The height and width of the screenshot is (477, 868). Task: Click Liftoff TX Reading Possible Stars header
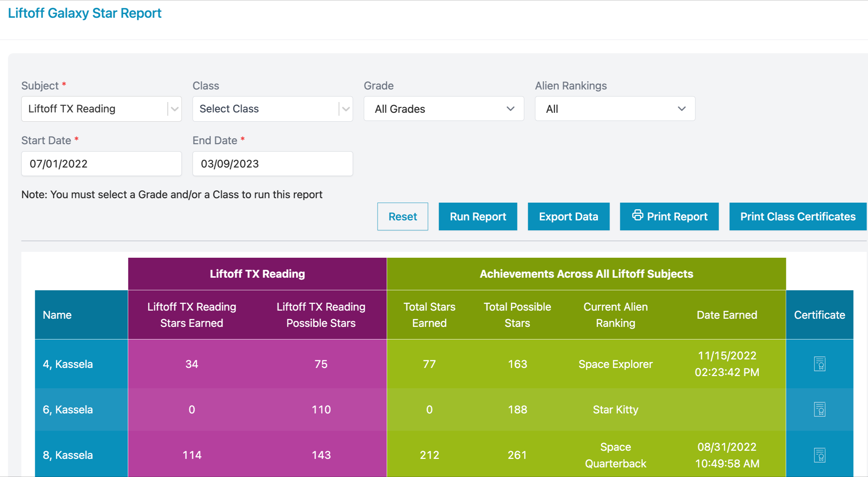321,315
